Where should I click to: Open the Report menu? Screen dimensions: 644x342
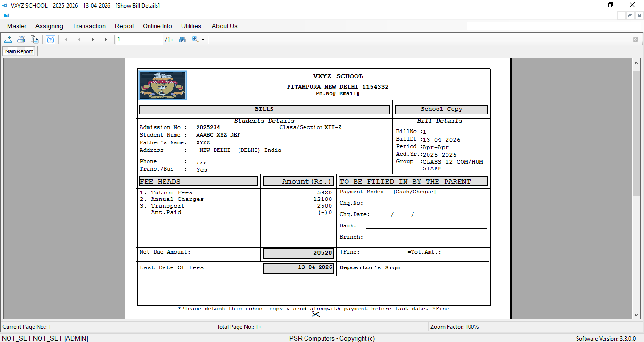pyautogui.click(x=124, y=26)
